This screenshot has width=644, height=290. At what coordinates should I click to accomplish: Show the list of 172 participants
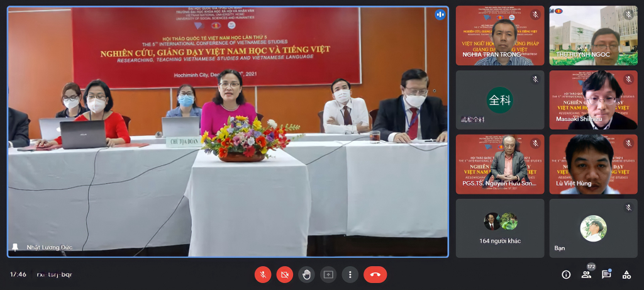pos(586,275)
